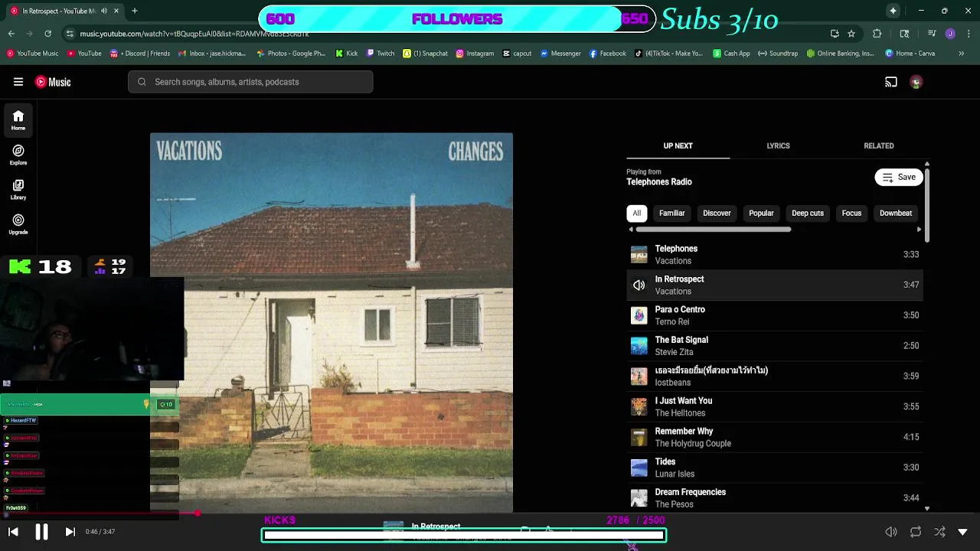Screen dimensions: 980x551
Task: Open the Instagram bookmark
Action: (x=475, y=54)
